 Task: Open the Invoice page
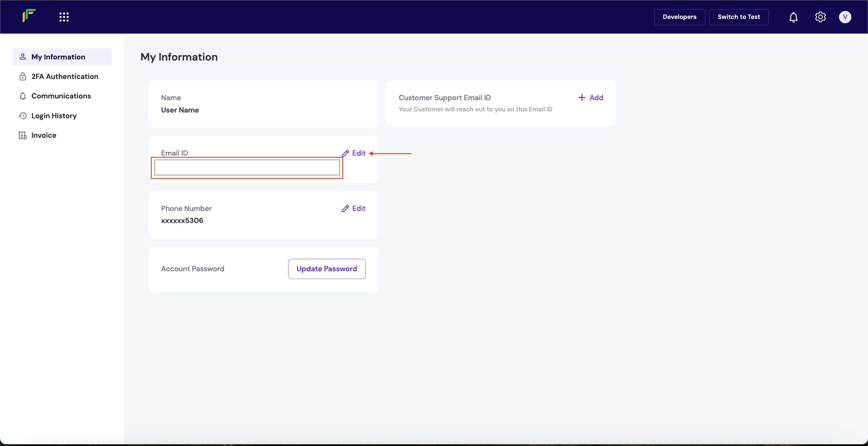point(44,135)
